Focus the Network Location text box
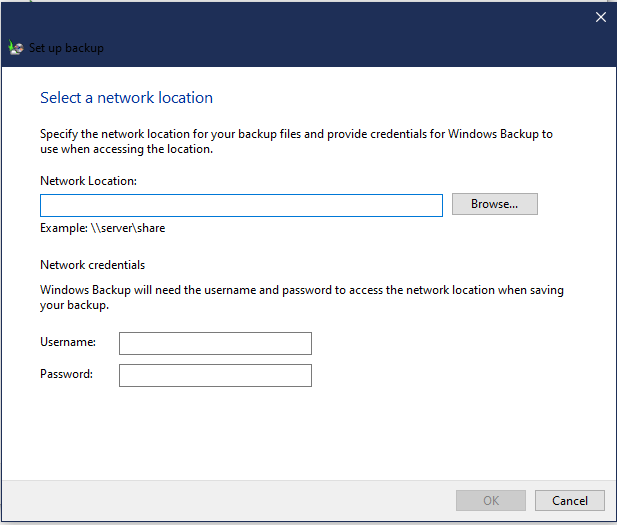Image resolution: width=617 pixels, height=525 pixels. coord(241,205)
